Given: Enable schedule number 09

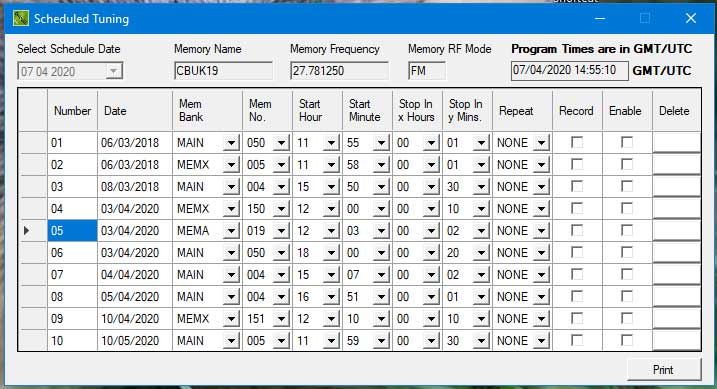Looking at the screenshot, I should click(627, 319).
